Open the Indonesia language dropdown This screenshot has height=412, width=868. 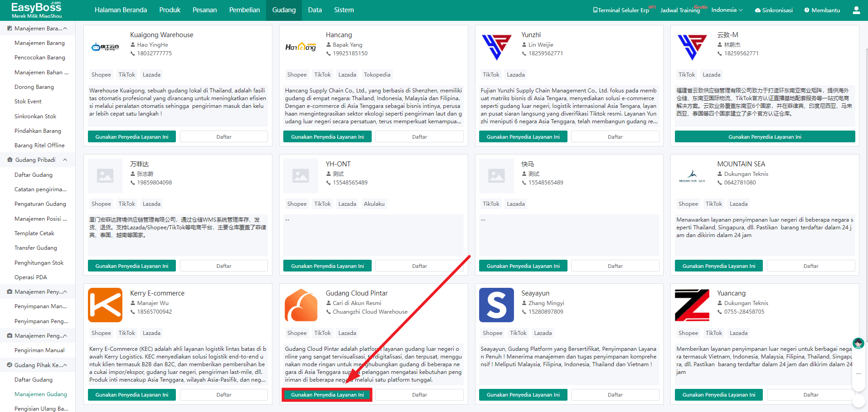click(727, 10)
